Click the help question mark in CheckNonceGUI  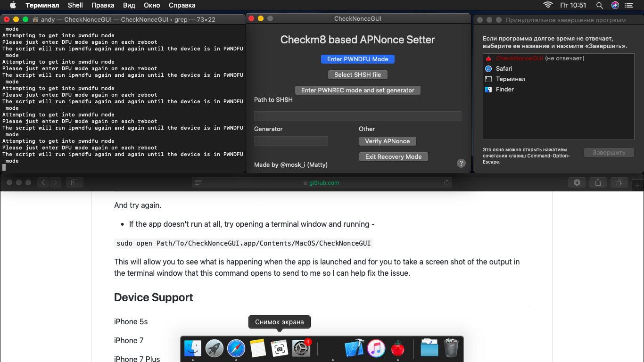(x=461, y=164)
